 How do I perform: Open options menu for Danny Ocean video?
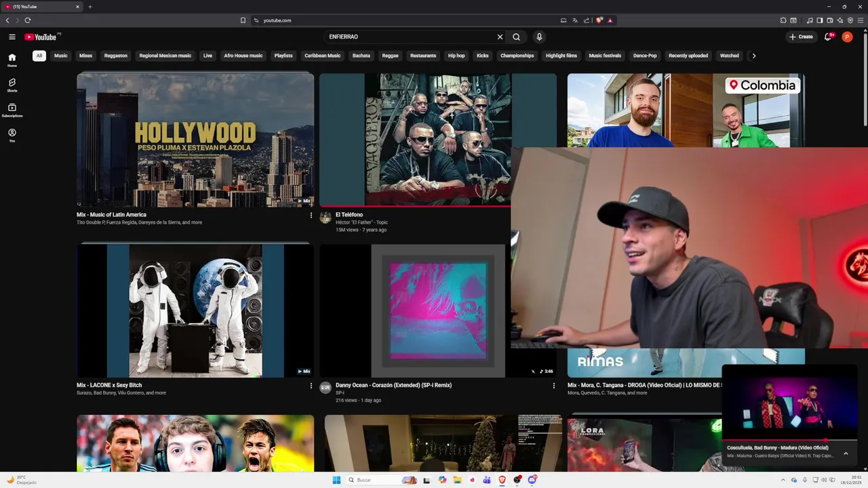tap(553, 386)
